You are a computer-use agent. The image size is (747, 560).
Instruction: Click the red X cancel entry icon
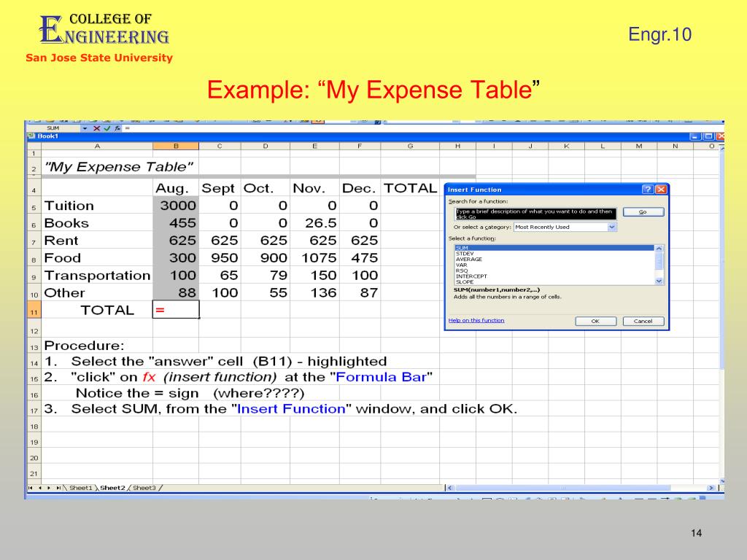[96, 128]
